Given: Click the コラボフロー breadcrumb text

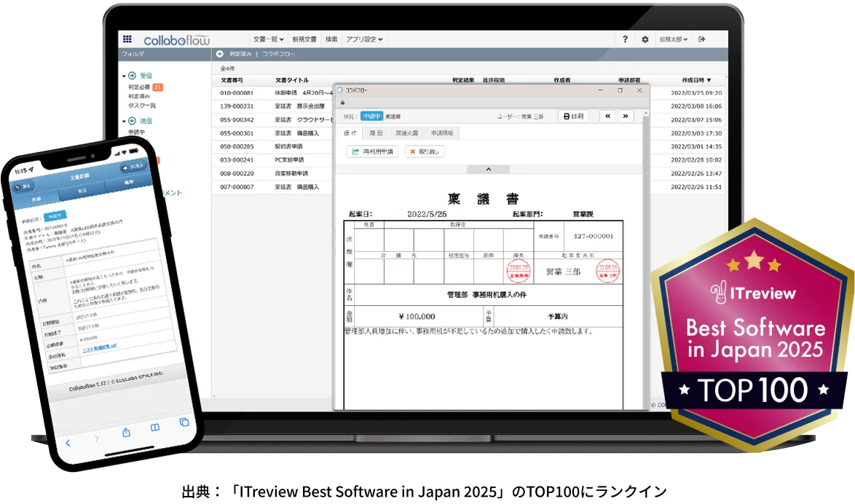Looking at the screenshot, I should [x=278, y=54].
